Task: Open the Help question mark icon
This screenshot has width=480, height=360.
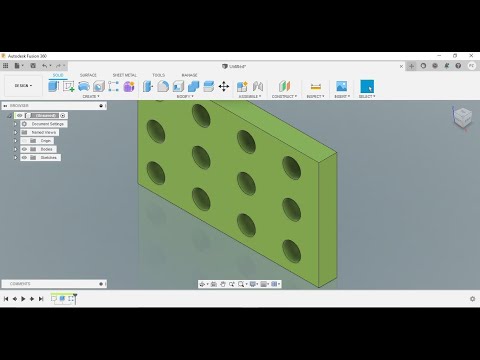Action: (x=458, y=66)
